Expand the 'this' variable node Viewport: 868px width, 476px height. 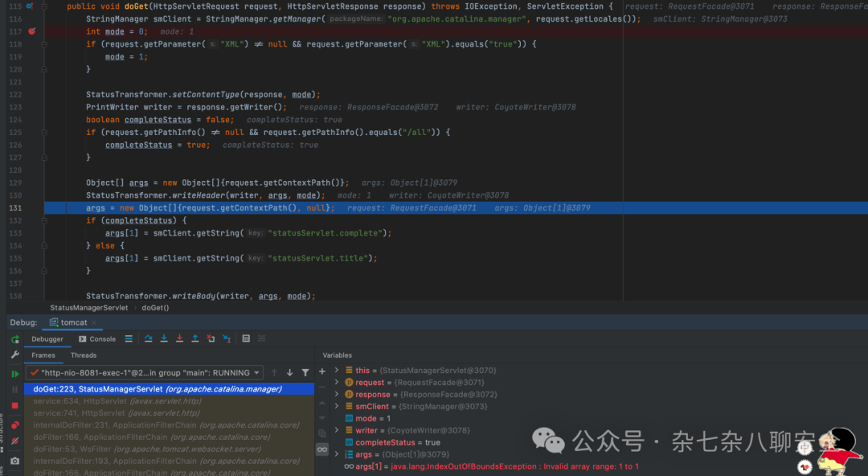click(337, 370)
